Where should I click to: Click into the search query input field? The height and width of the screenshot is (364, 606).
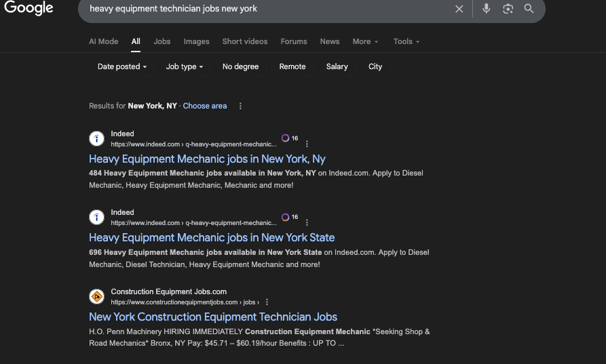[265, 9]
